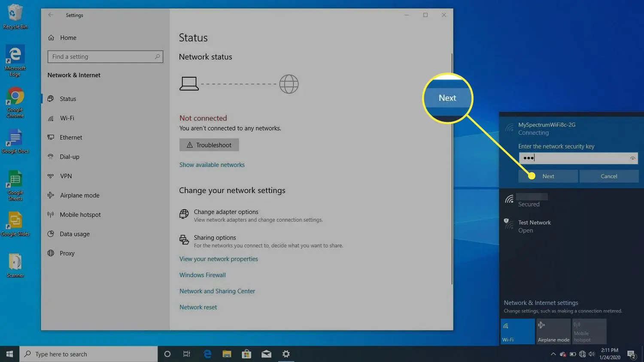Toggle the Airplane mode quick action tile
The width and height of the screenshot is (644, 362).
553,331
